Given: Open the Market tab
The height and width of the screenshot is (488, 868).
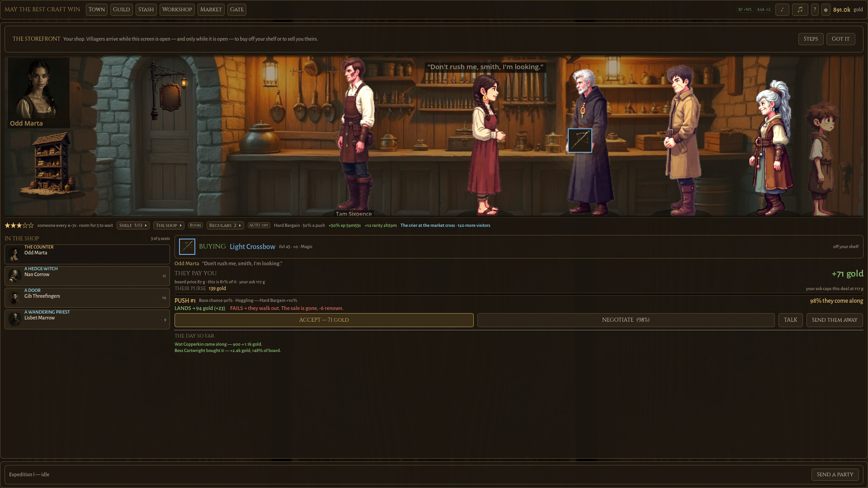Looking at the screenshot, I should tap(211, 9).
